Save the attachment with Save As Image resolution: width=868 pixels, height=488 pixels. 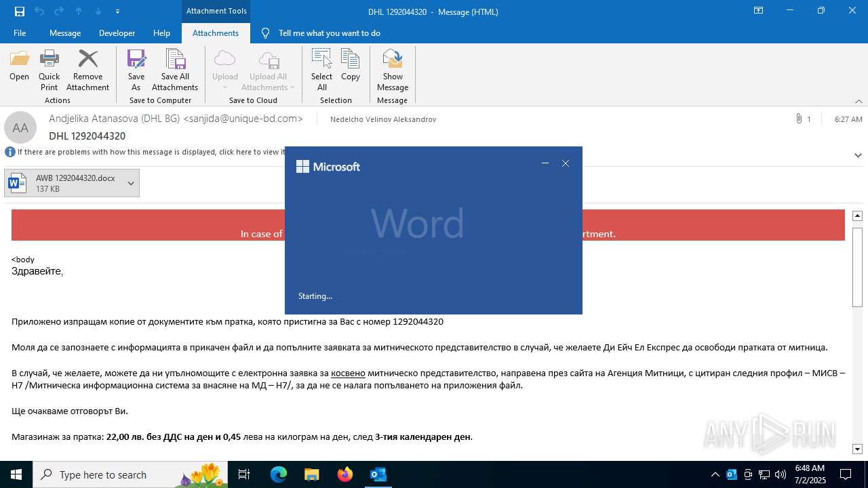(x=136, y=70)
